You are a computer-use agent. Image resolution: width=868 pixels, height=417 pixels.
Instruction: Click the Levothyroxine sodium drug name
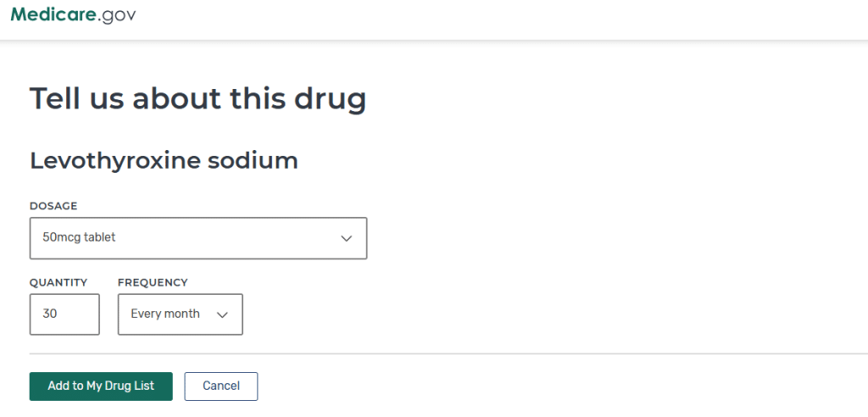(164, 160)
